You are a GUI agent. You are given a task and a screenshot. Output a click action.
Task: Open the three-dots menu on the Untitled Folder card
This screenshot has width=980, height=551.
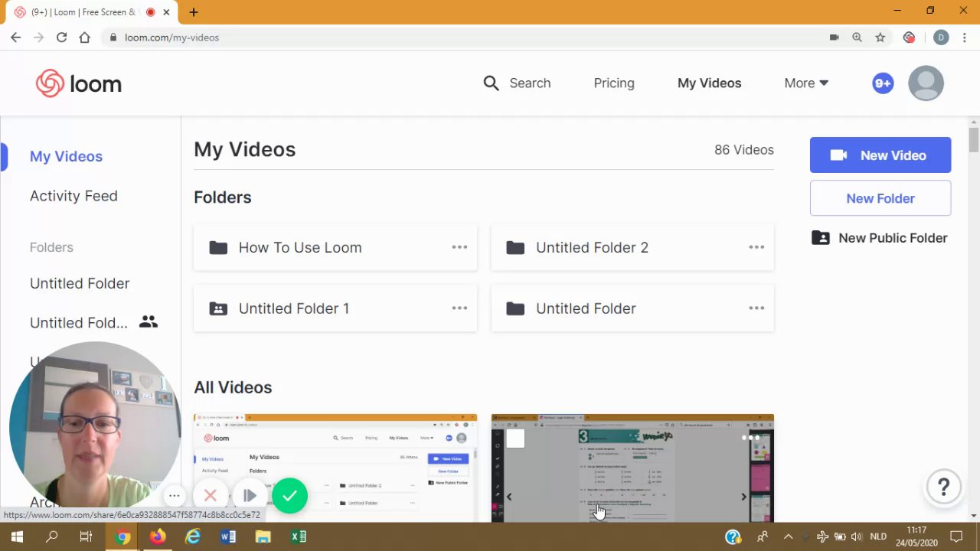(x=756, y=308)
